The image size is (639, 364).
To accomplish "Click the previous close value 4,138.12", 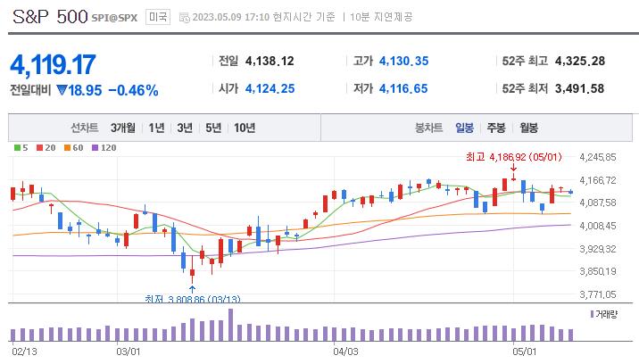I will coord(270,62).
